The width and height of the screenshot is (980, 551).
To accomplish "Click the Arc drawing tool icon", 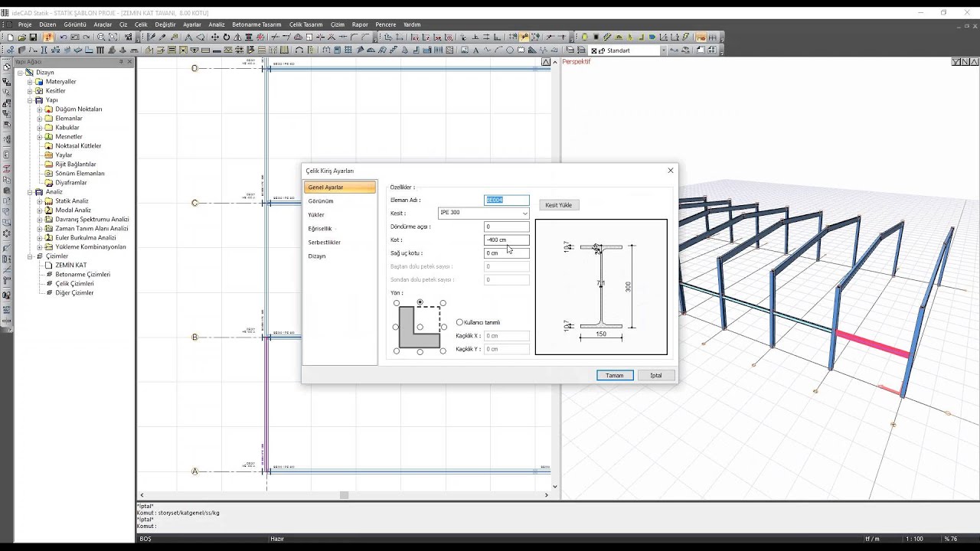I will click(500, 50).
